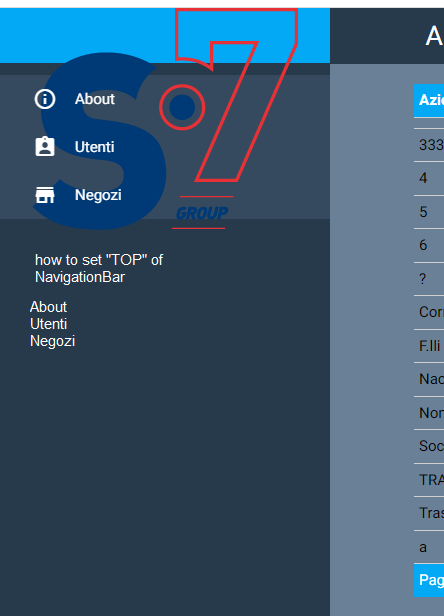Select the table row starting with F.lli
444x616 pixels.
pos(429,346)
